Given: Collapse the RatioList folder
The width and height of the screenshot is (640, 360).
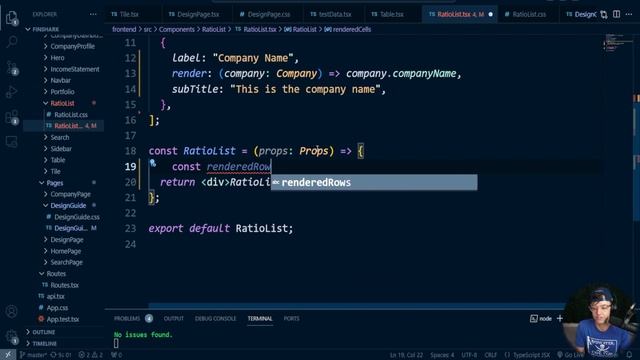Looking at the screenshot, I should [x=62, y=103].
